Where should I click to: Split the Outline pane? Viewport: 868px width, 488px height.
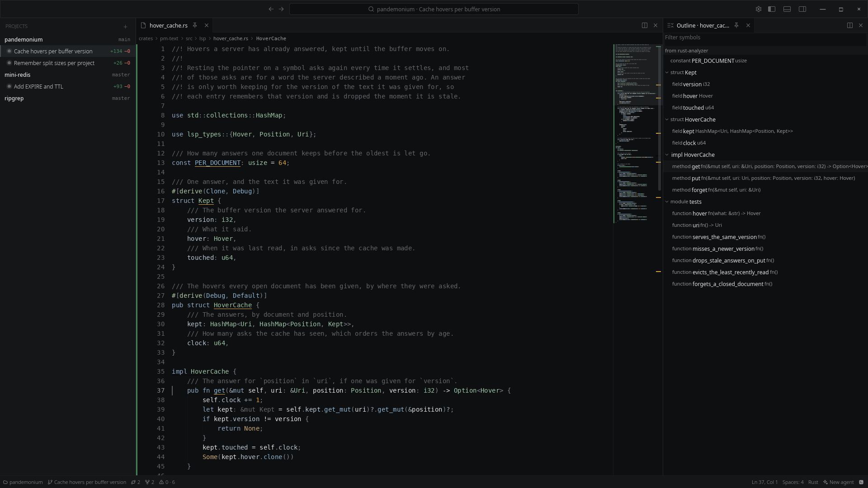pyautogui.click(x=850, y=25)
